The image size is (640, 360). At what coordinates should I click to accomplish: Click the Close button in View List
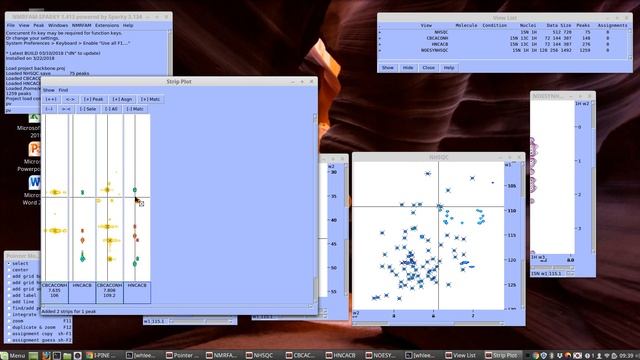point(428,68)
